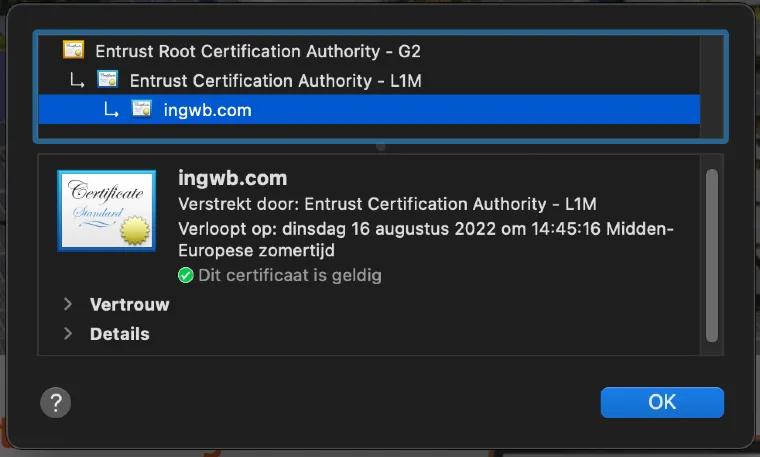Screen dimensions: 760x457
Task: Click the ingwb.com leaf certificate icon
Action: (142, 109)
